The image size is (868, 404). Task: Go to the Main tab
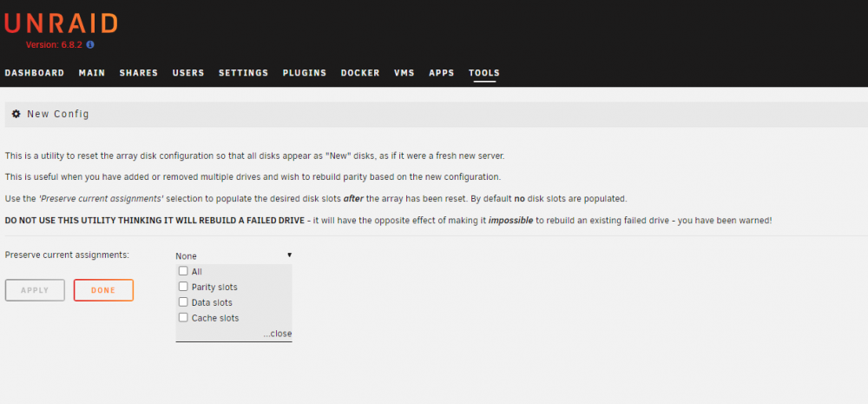pos(92,73)
